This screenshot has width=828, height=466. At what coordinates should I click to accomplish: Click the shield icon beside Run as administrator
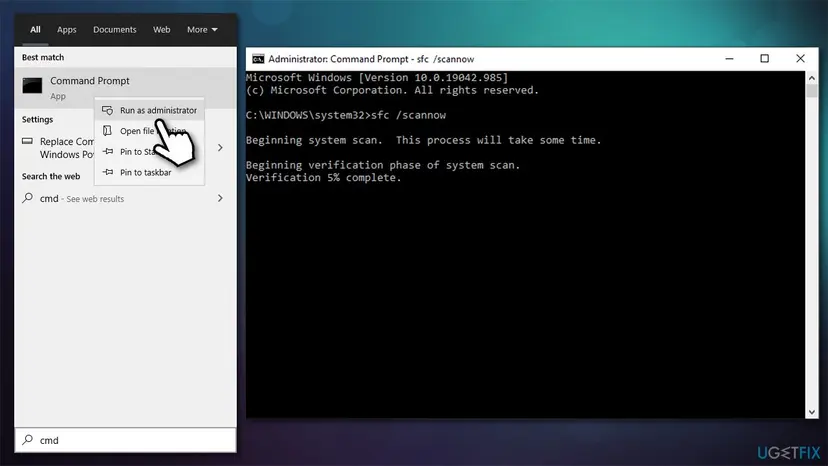(x=107, y=110)
